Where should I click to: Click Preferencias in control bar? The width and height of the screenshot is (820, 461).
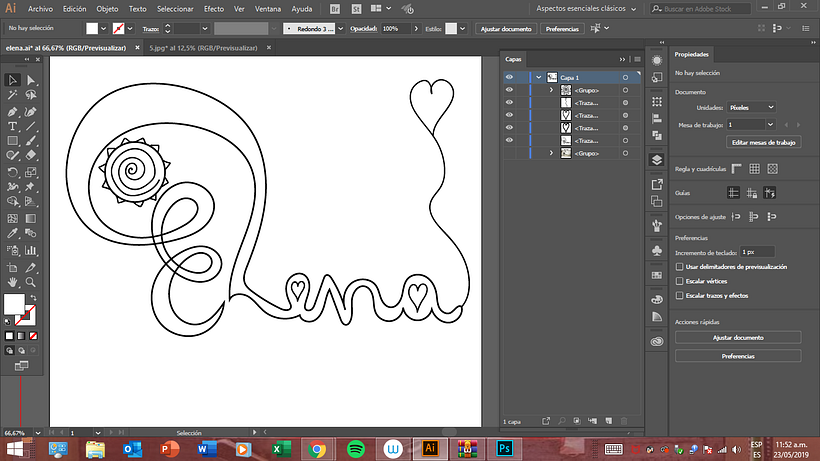(x=562, y=29)
